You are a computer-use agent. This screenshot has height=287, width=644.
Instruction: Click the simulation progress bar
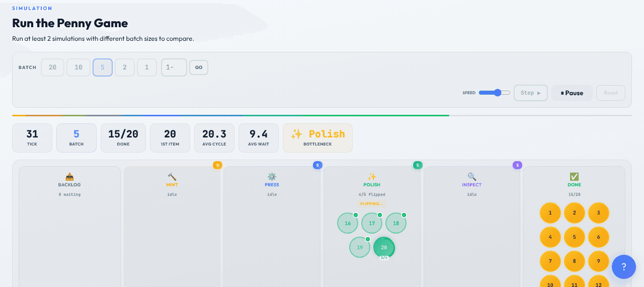pos(322,115)
